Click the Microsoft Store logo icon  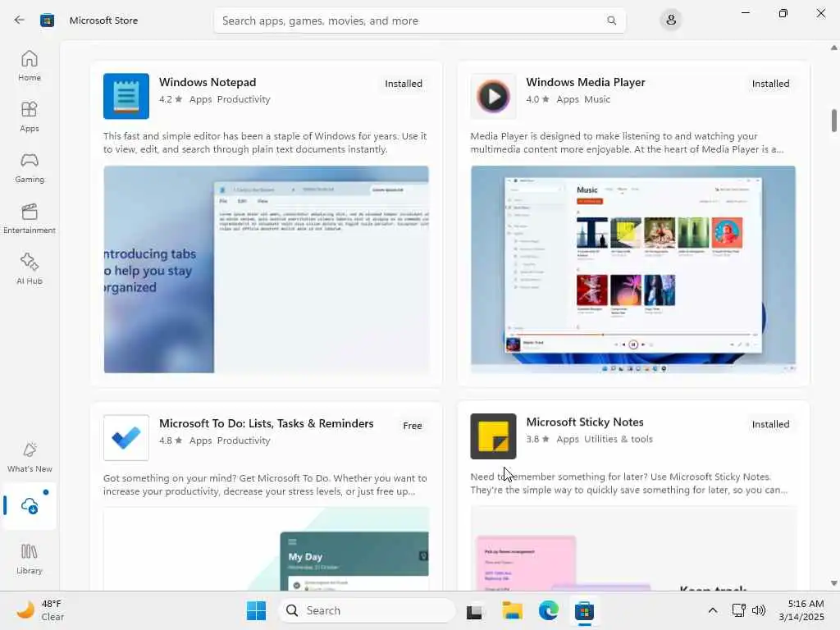47,21
